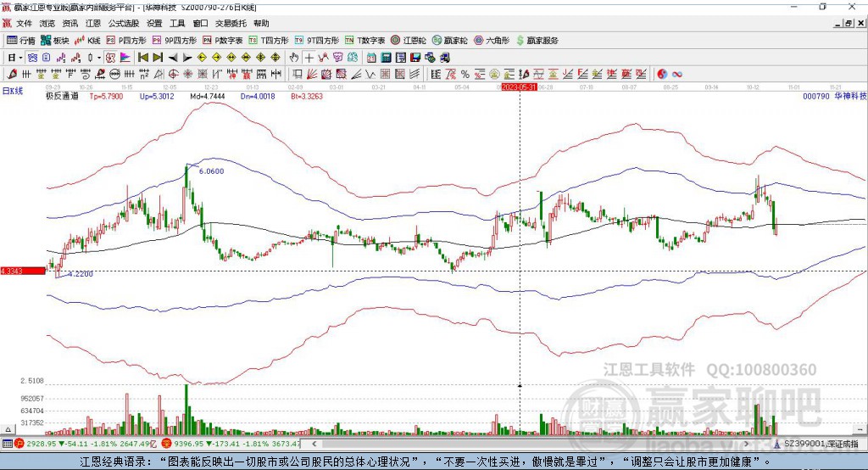Screen dimensions: 868x470
Task: Open the P四方形 tool
Action: tap(126, 41)
